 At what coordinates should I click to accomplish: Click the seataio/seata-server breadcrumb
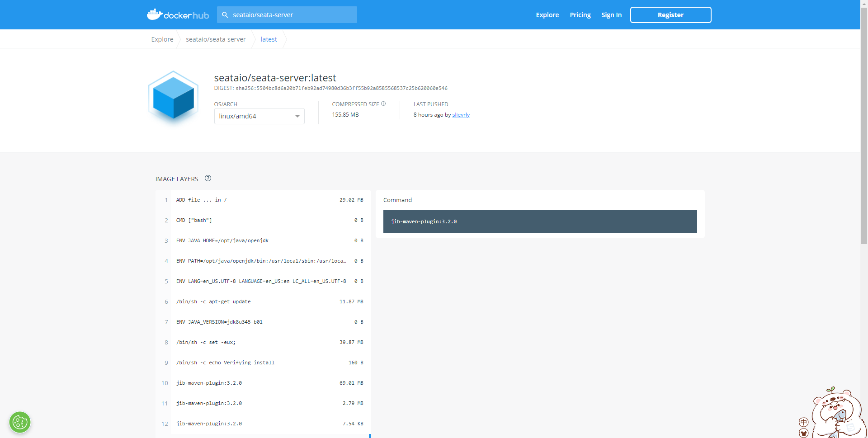click(x=216, y=39)
